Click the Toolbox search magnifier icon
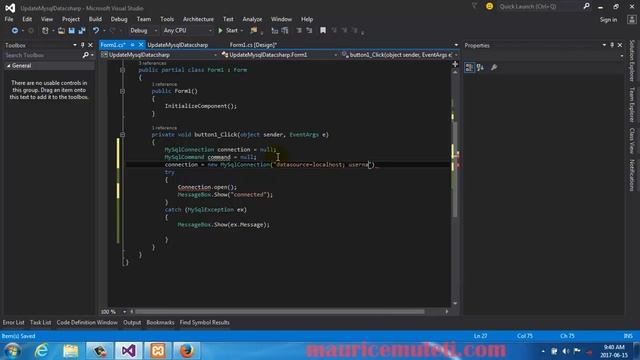This screenshot has width=640, height=360. tap(85, 55)
